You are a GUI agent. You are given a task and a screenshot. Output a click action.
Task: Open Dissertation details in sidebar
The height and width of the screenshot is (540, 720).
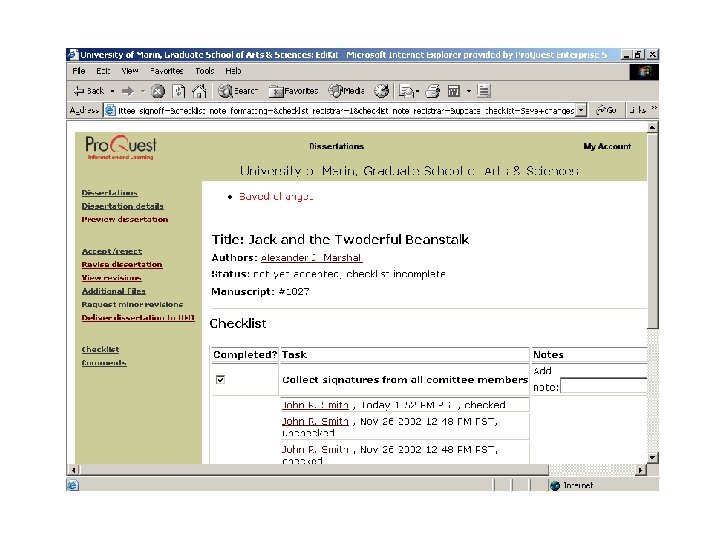pyautogui.click(x=123, y=206)
